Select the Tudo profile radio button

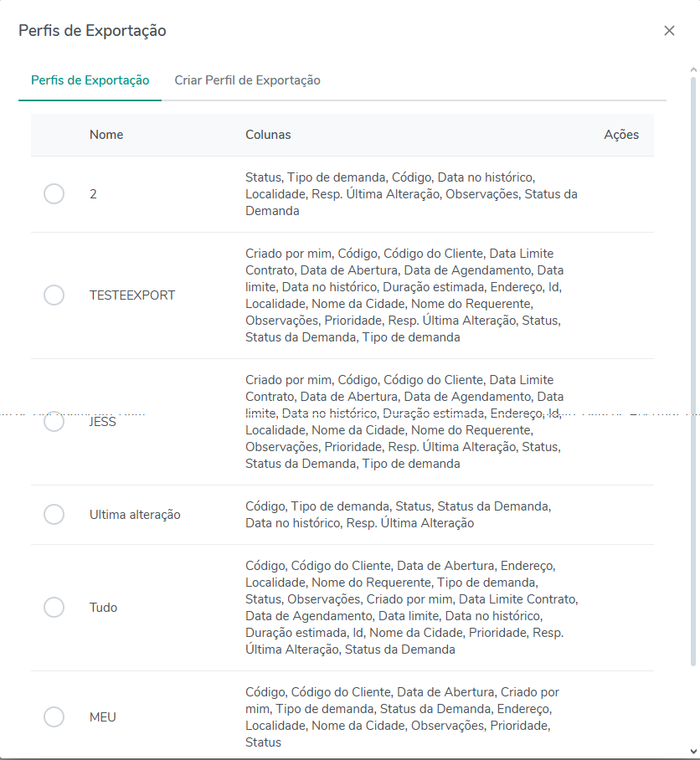[54, 608]
